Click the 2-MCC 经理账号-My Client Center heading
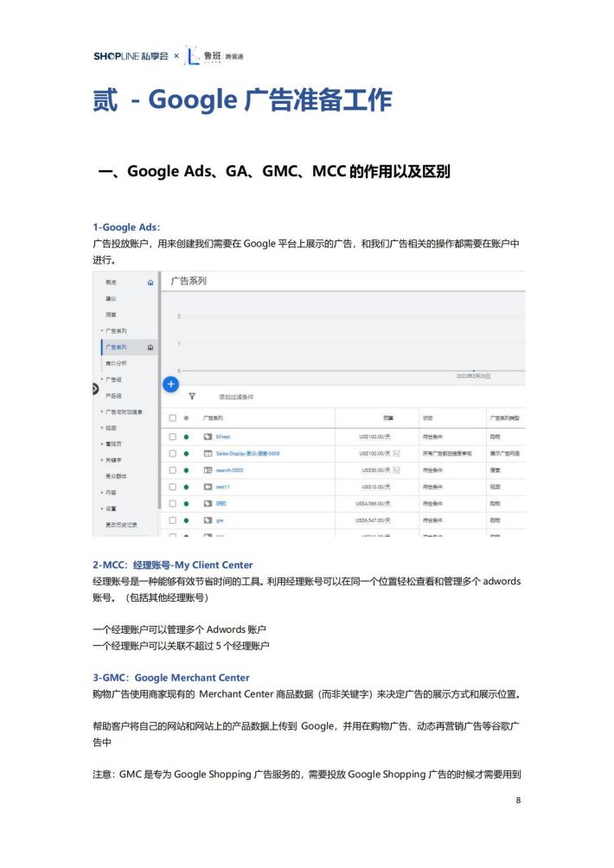This screenshot has width=614, height=868. (x=173, y=565)
